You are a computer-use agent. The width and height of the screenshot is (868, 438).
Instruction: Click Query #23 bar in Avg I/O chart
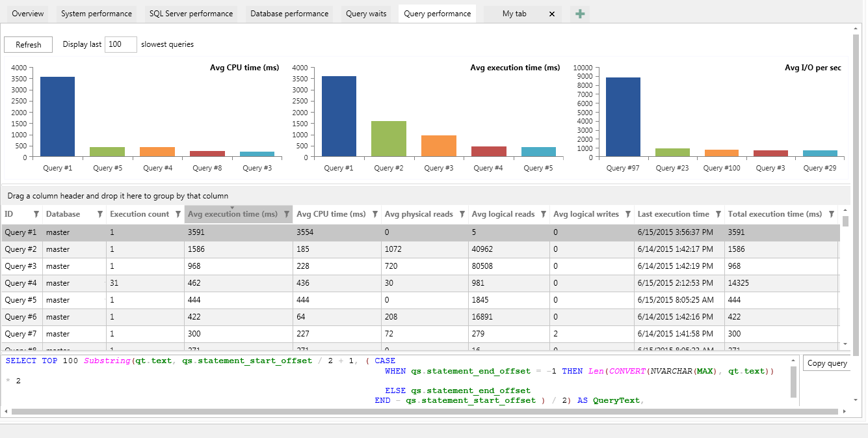673,152
